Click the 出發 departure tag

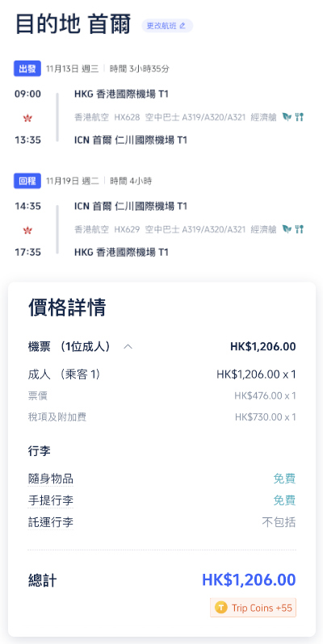[x=27, y=69]
